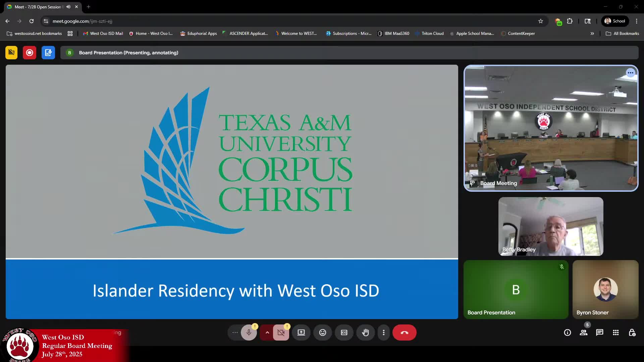Open the Extensions puzzle icon
644x362 pixels.
pos(570,21)
